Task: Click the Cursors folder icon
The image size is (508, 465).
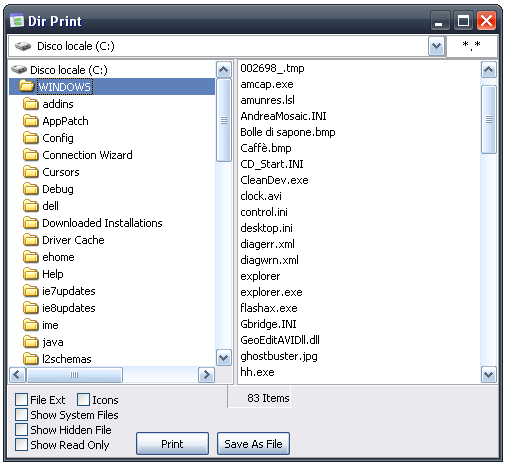Action: 31,172
